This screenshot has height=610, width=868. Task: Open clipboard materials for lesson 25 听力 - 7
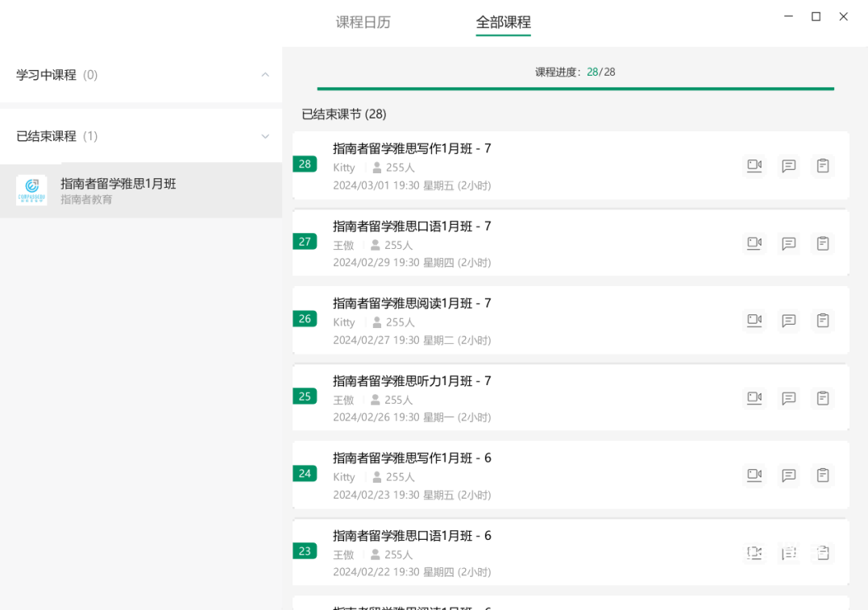[823, 397]
